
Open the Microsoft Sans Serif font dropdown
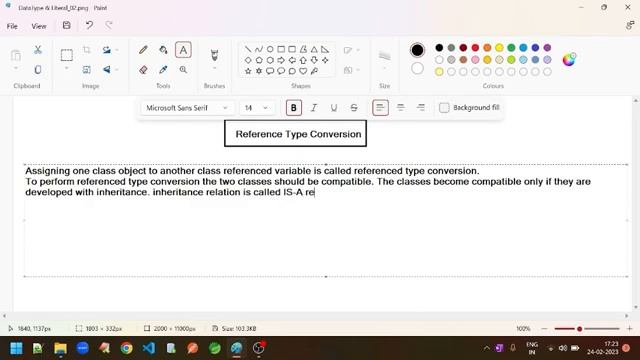point(187,108)
